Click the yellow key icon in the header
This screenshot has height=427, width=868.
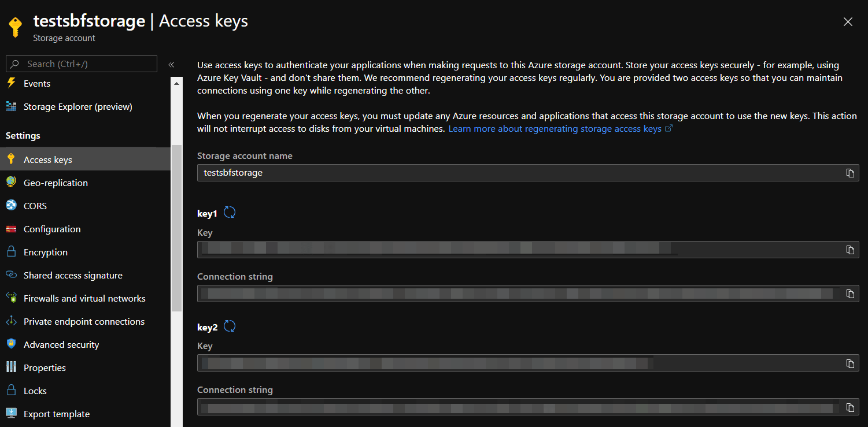click(x=15, y=27)
